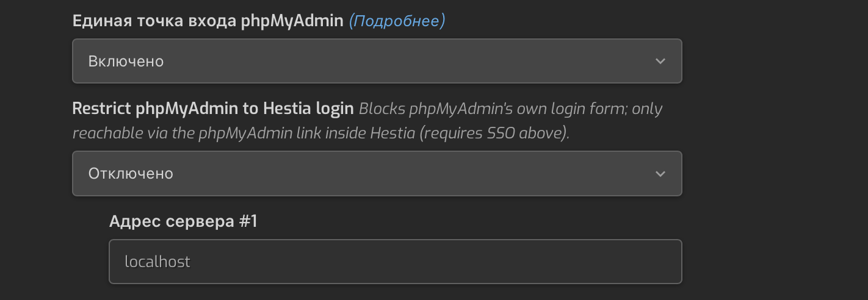This screenshot has width=868, height=300.
Task: Select the Включено value text
Action: 126,61
